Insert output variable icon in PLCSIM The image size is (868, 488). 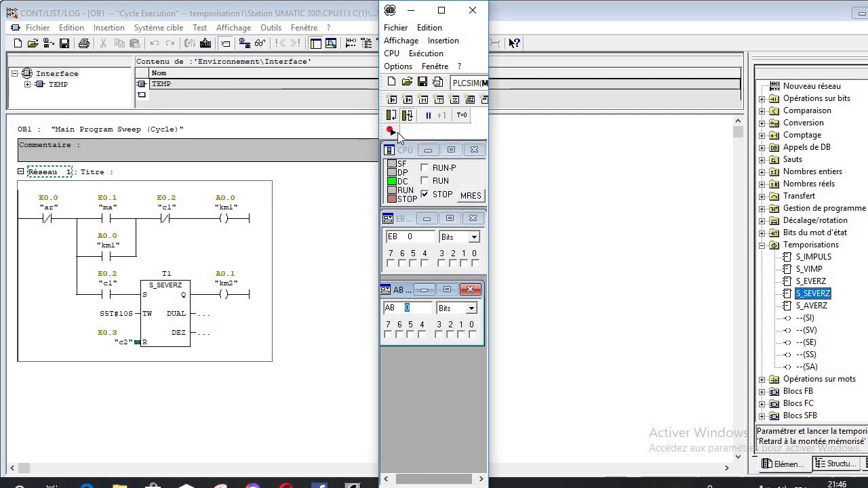(x=408, y=100)
